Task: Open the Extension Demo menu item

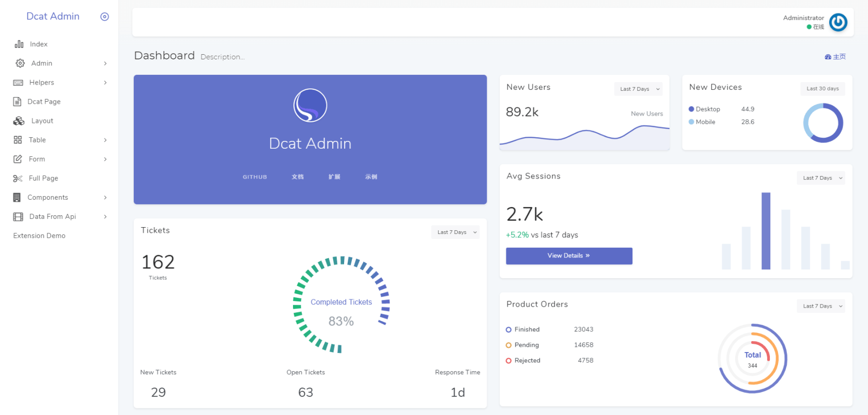Action: pos(59,236)
